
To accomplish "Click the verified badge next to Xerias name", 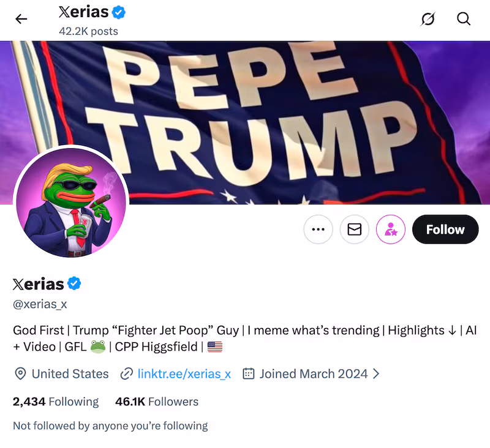I will click(74, 283).
